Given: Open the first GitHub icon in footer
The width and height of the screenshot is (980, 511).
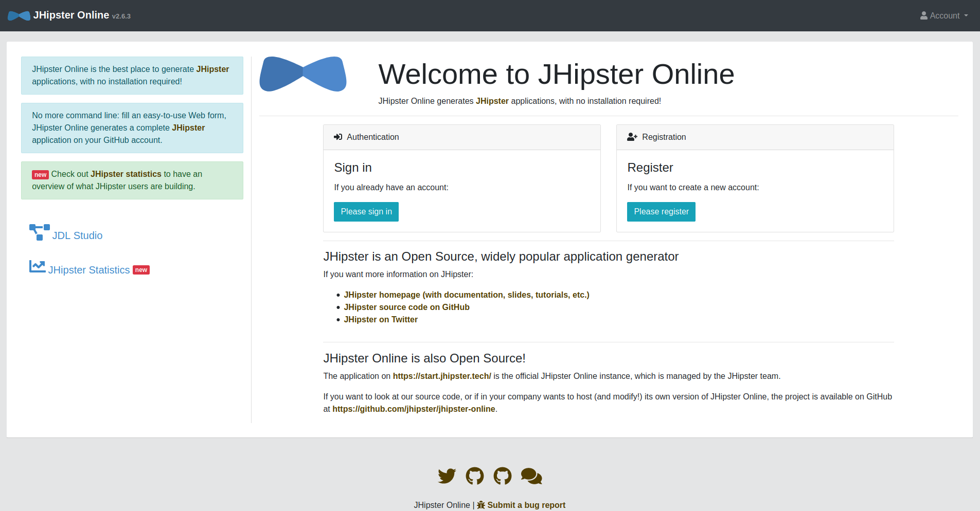Looking at the screenshot, I should 474,476.
